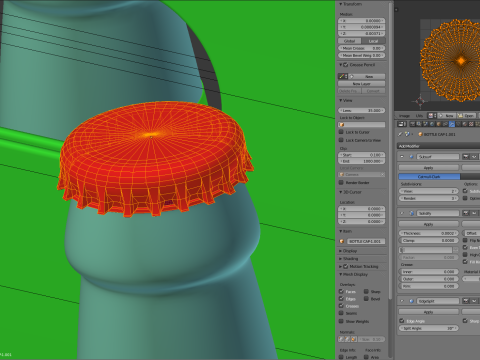Open the Add Modifier dropdown

click(438, 146)
